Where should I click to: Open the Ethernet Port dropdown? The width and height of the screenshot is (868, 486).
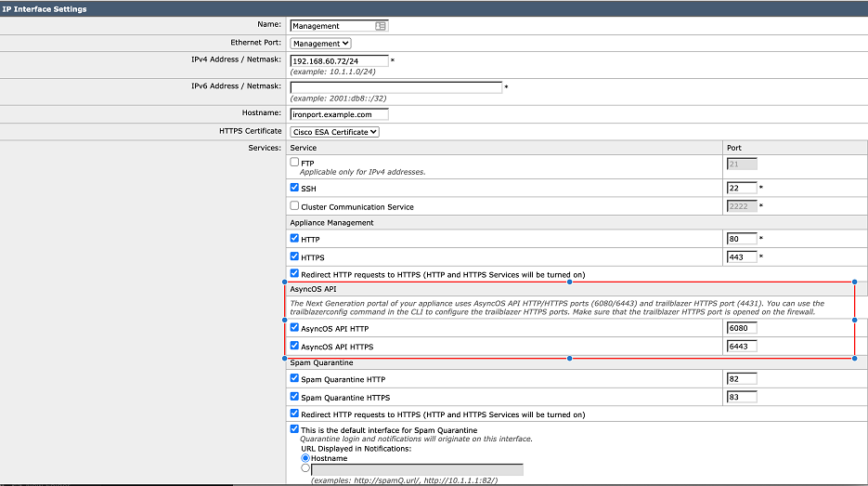point(320,44)
